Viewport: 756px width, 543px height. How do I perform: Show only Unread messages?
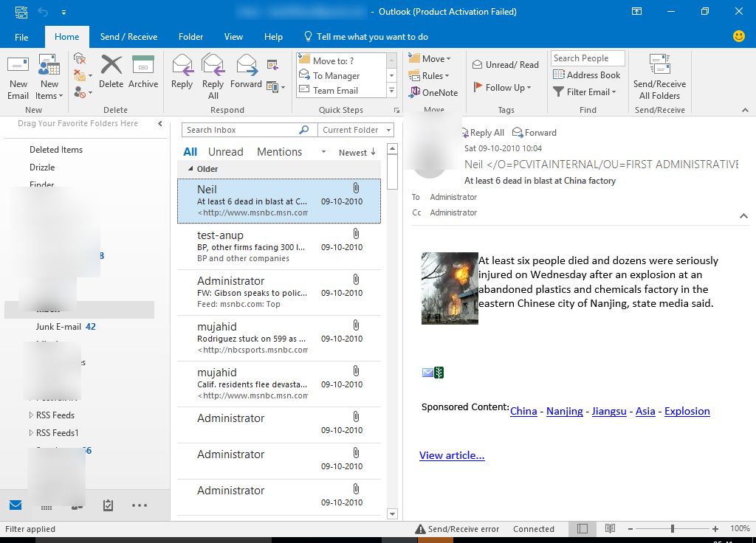[226, 152]
